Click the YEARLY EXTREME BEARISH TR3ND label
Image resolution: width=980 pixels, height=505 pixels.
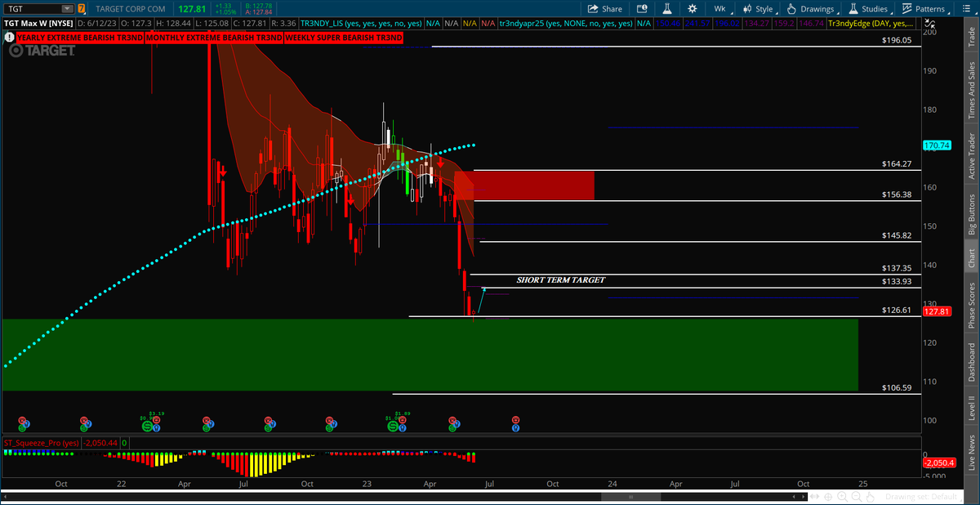click(x=80, y=38)
